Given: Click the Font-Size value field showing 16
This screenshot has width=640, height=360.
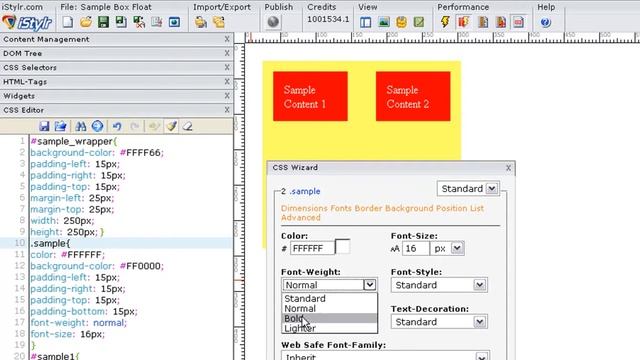Looking at the screenshot, I should point(416,248).
